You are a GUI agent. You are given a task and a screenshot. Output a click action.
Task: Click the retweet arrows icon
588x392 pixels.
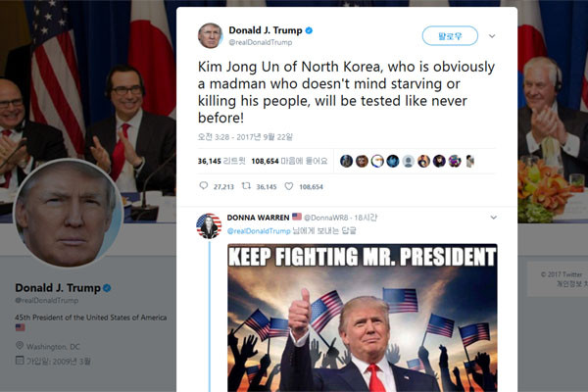(246, 185)
